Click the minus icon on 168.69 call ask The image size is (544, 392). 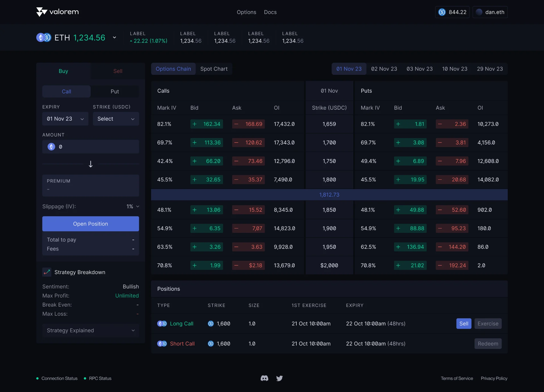pos(236,124)
